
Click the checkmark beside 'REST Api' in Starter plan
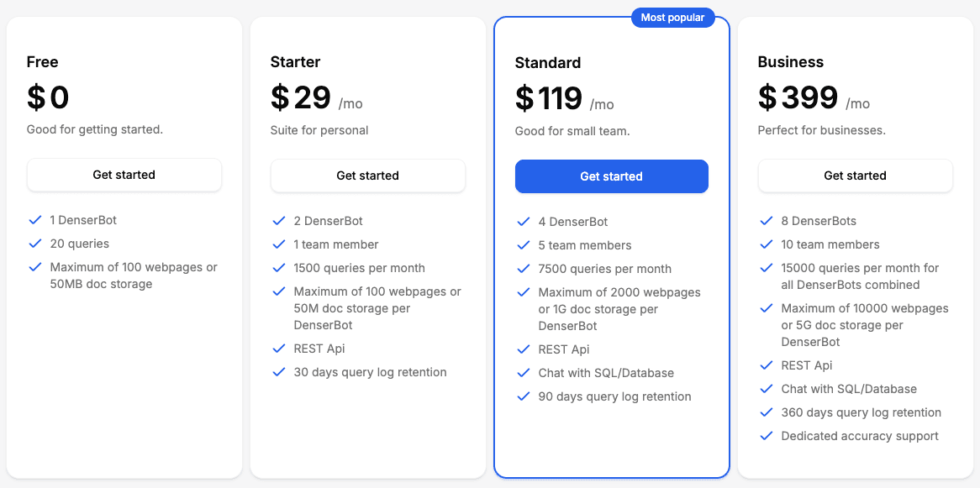point(279,348)
